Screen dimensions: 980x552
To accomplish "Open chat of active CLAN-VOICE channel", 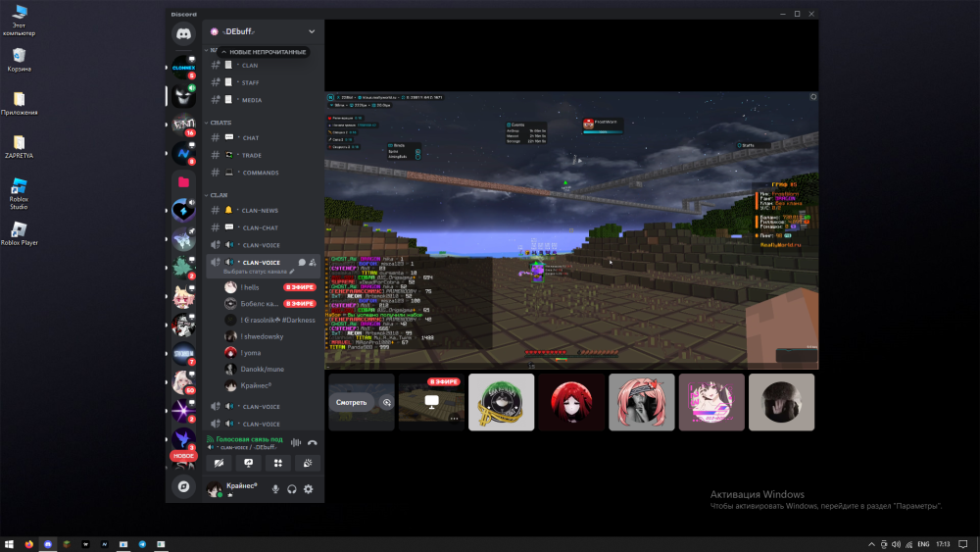I will [x=302, y=263].
